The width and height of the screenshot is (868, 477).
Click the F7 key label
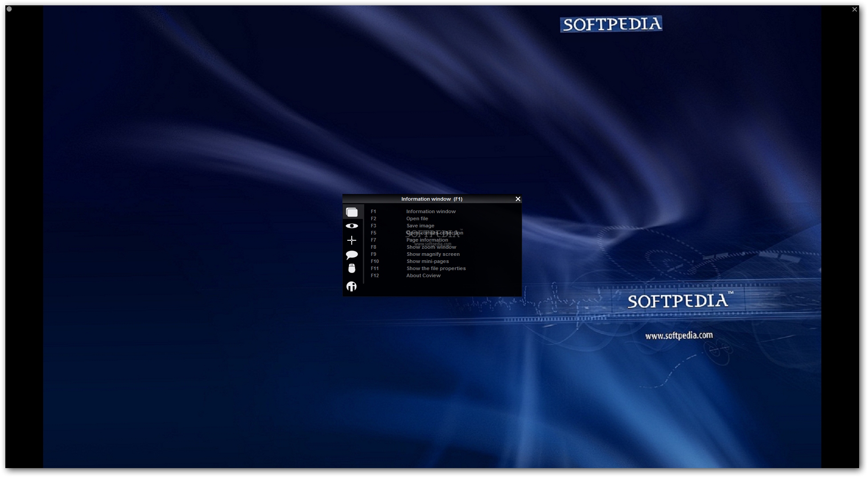tap(374, 240)
